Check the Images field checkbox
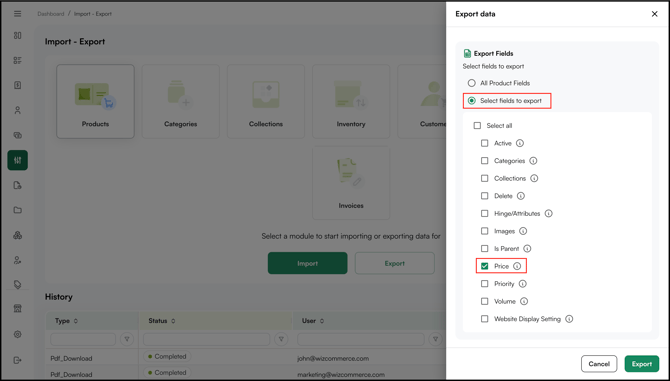Image resolution: width=670 pixels, height=381 pixels. click(x=485, y=231)
